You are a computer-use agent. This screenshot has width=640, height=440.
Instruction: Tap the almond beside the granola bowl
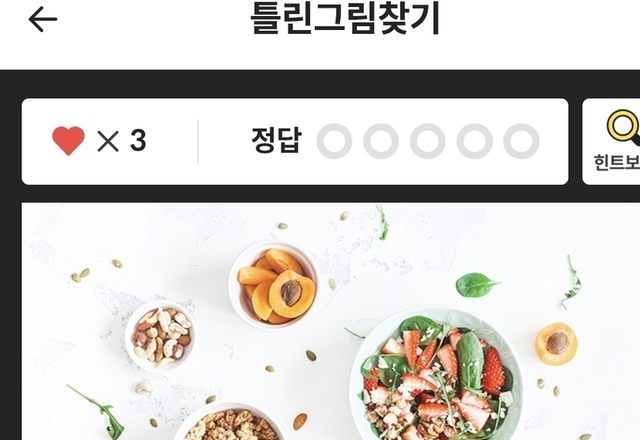pos(300,421)
